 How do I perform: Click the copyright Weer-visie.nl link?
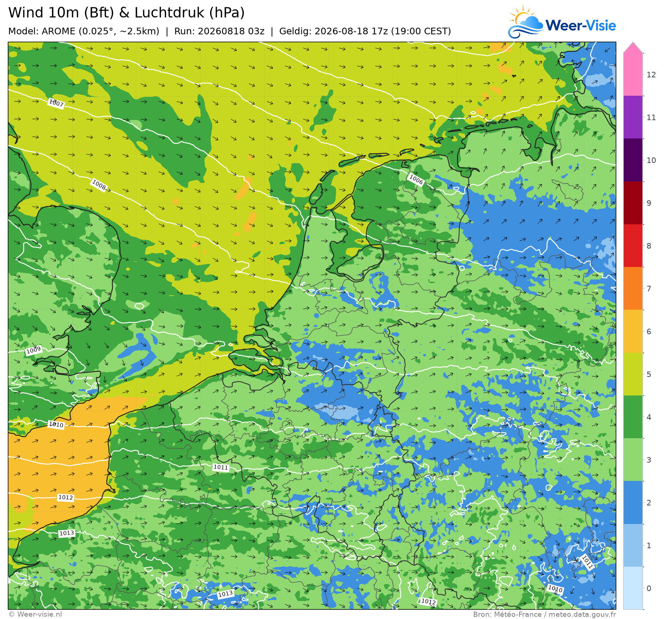click(x=35, y=614)
